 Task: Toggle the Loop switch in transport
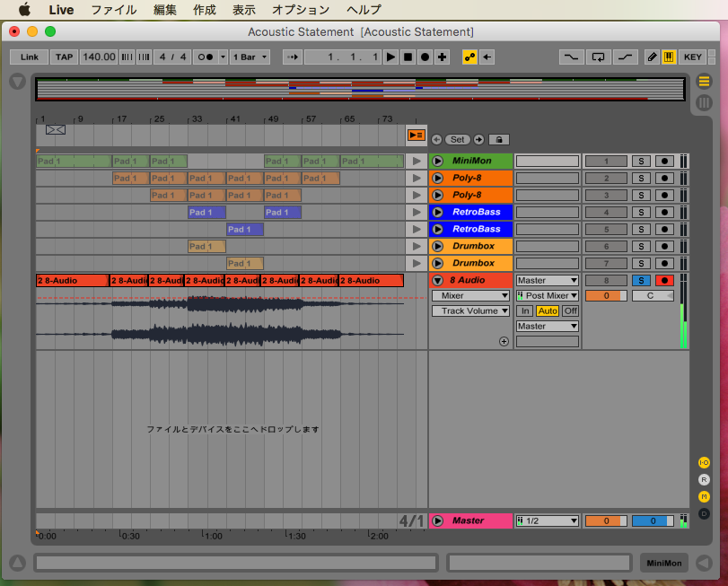[598, 57]
